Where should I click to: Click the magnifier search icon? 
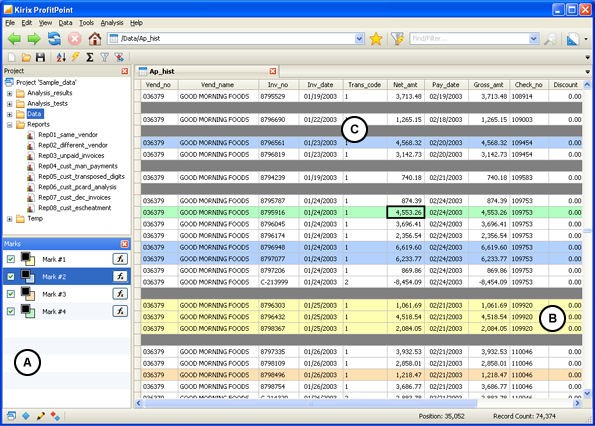[x=551, y=39]
